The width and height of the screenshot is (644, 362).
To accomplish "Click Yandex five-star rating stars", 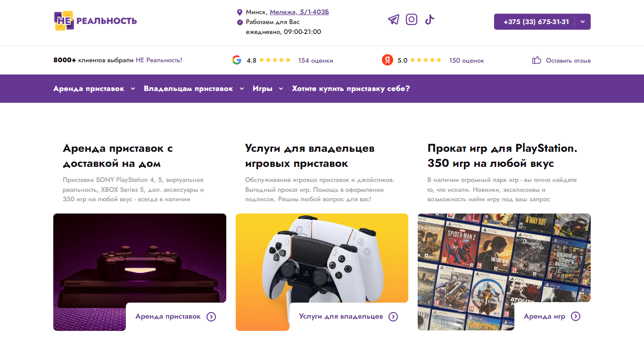I will [426, 60].
